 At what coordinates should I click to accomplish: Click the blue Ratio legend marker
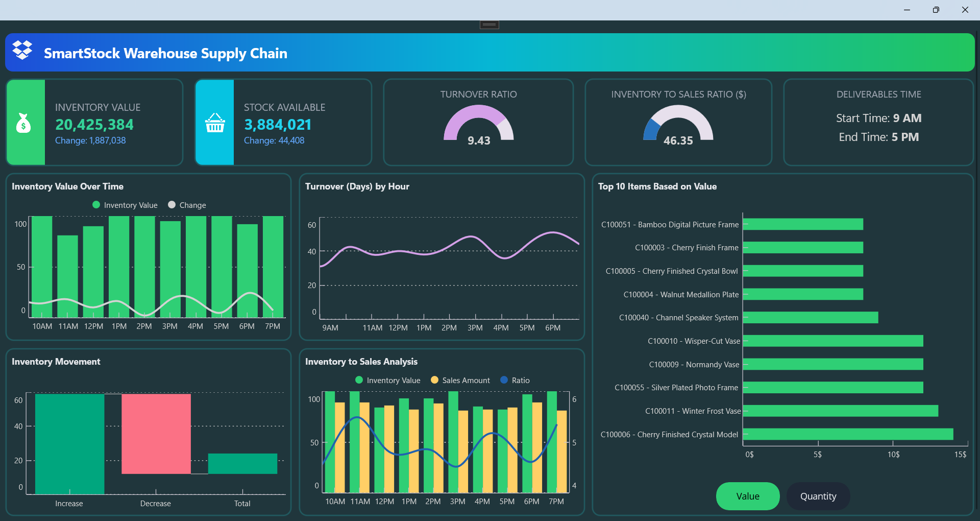coord(504,380)
